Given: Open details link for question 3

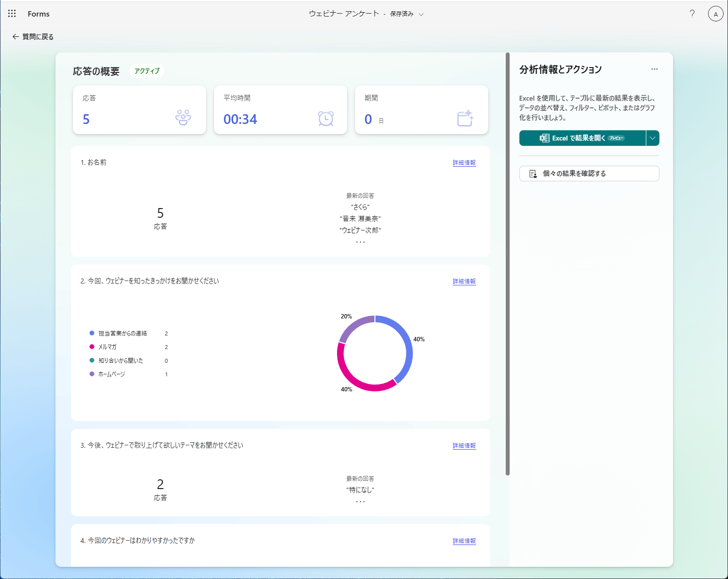Looking at the screenshot, I should [464, 446].
